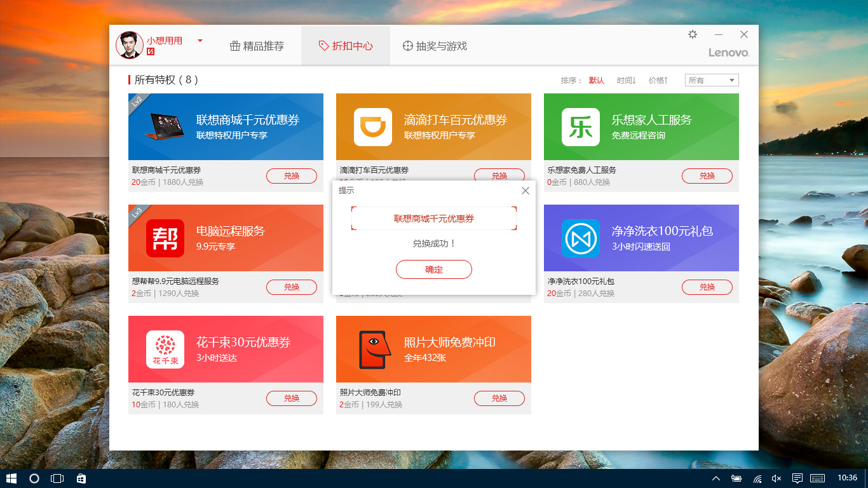
Task: Open the Store icon on taskbar
Action: tap(81, 478)
